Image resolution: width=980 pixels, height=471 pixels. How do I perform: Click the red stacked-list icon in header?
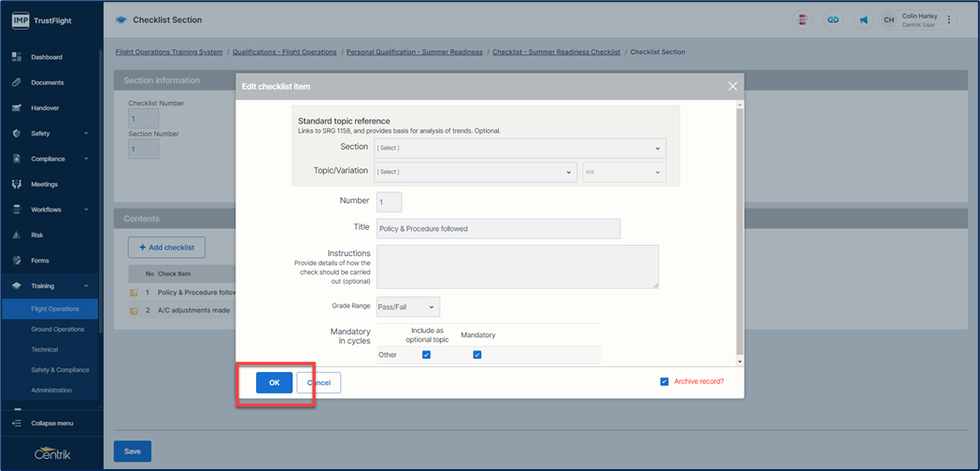[x=802, y=20]
